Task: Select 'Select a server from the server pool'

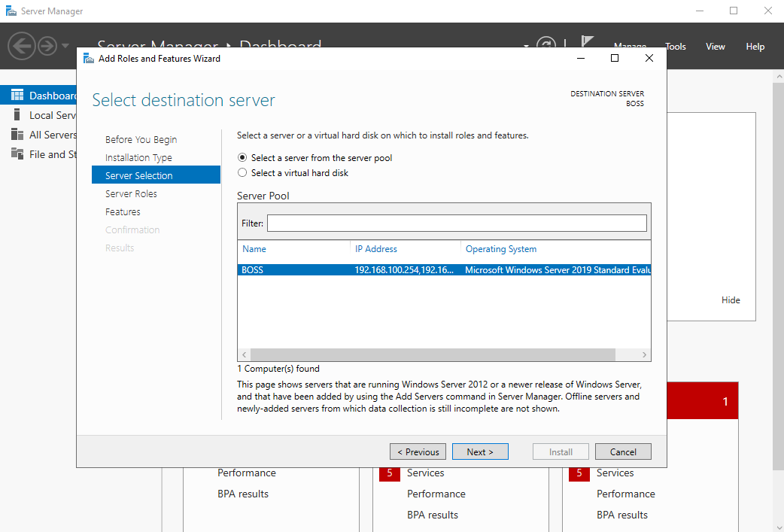Action: click(242, 158)
